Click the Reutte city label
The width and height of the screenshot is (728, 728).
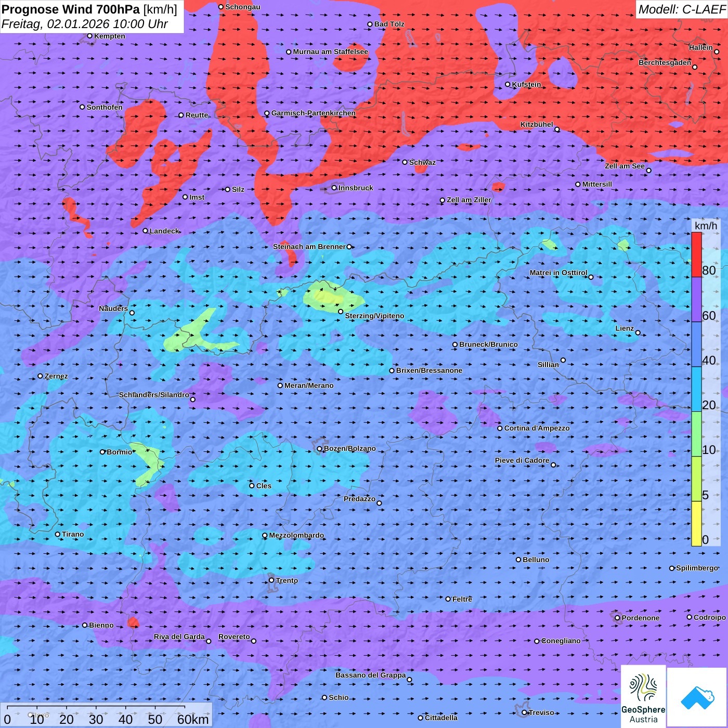[x=197, y=115]
